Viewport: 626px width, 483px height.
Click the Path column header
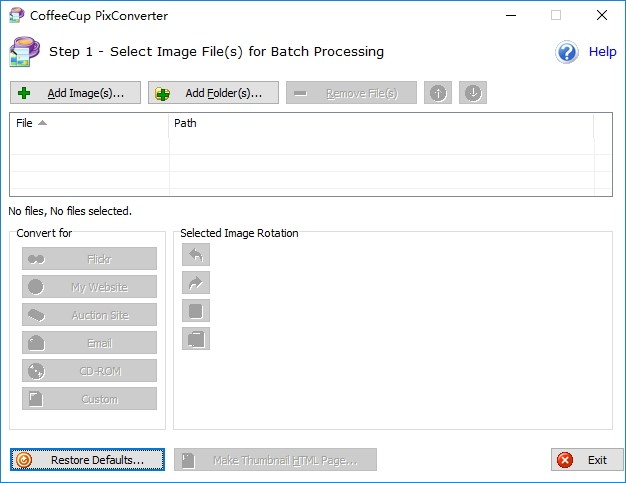(x=381, y=123)
